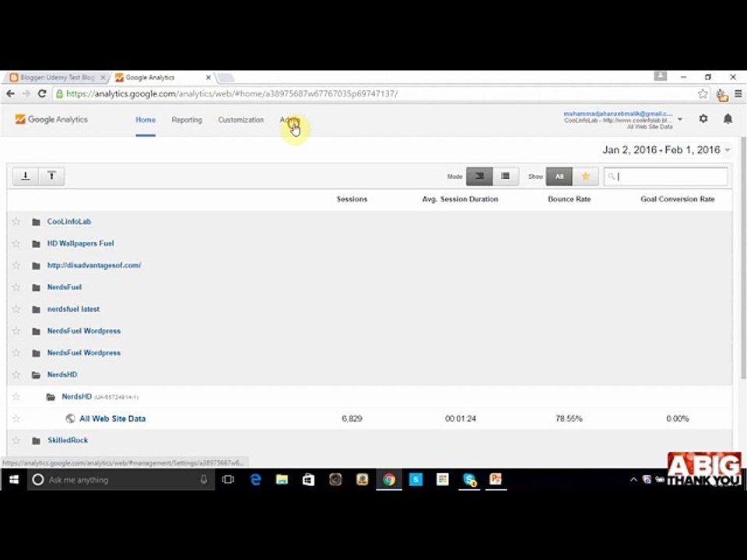Go to the Home tab
This screenshot has width=747, height=560.
click(x=146, y=120)
